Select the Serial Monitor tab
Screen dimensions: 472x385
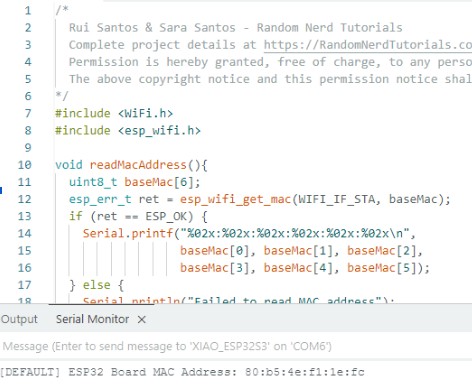[x=92, y=319]
